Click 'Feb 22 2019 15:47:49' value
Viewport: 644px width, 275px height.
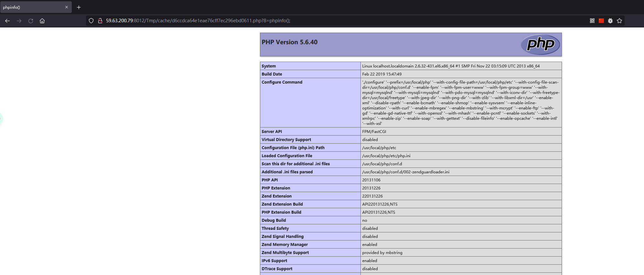[x=382, y=74]
